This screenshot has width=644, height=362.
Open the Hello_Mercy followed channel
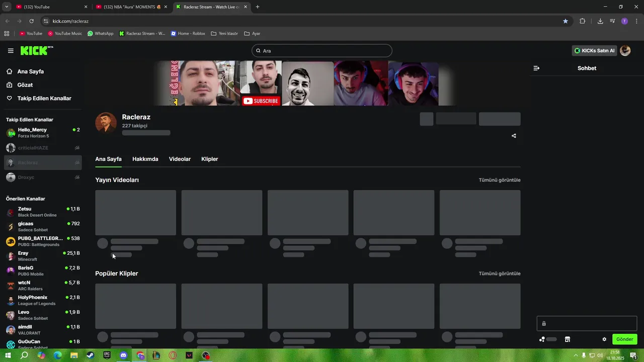(43, 133)
